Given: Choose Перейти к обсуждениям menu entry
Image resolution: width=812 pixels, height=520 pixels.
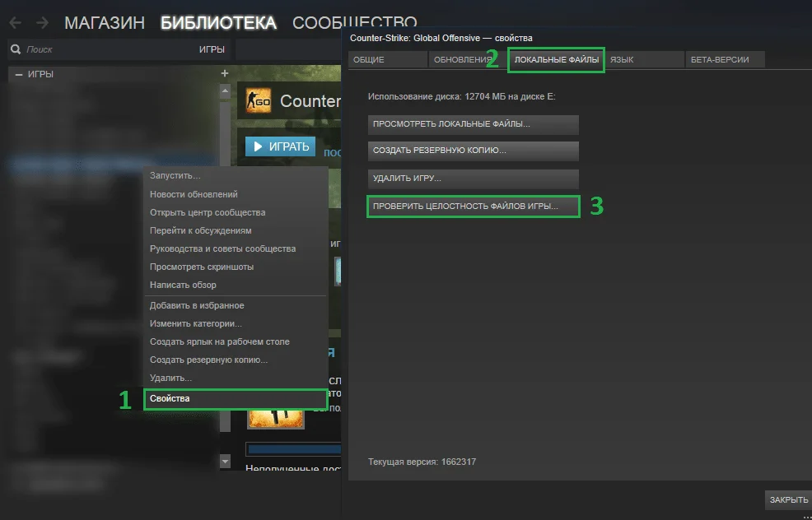Looking at the screenshot, I should 236,230.
